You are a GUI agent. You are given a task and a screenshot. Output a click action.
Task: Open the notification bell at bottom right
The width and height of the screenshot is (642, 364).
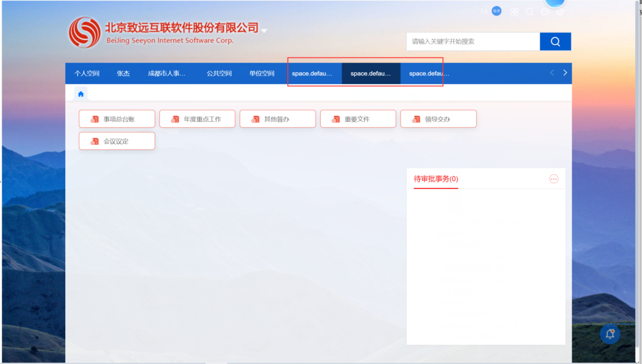click(610, 334)
